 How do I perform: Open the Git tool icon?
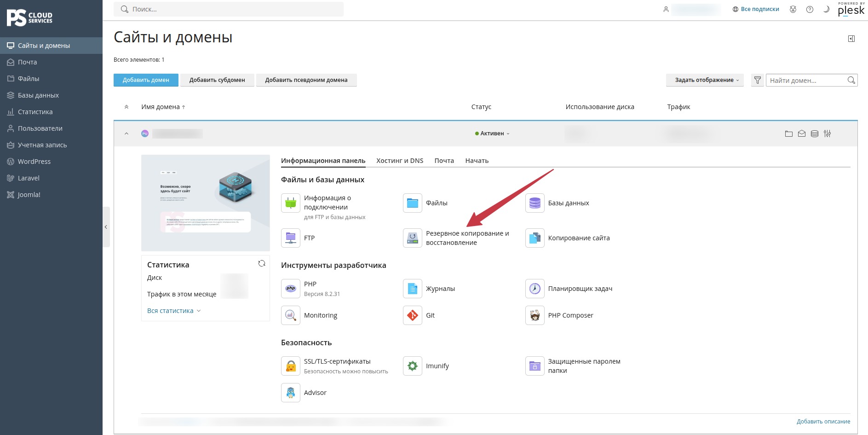point(413,315)
